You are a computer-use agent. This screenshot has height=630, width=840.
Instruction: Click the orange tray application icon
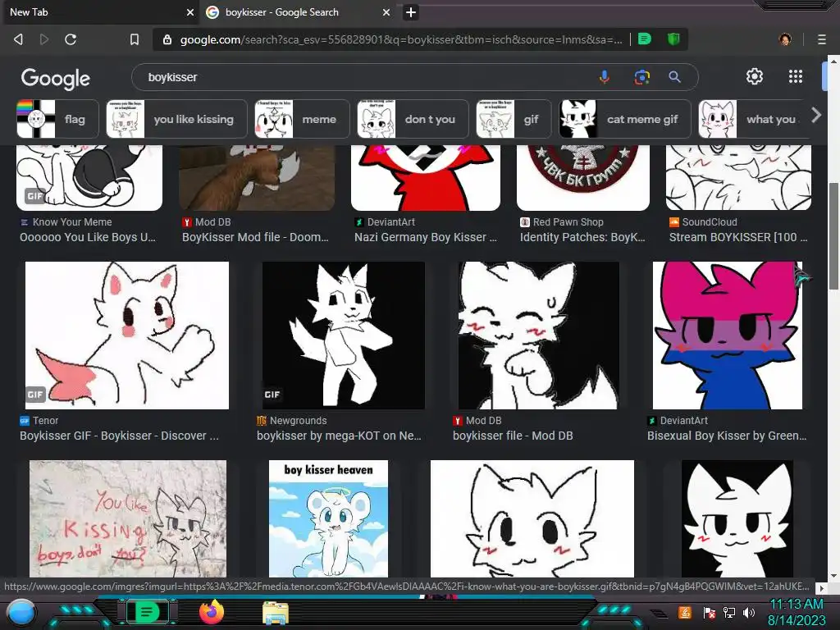pos(684,612)
